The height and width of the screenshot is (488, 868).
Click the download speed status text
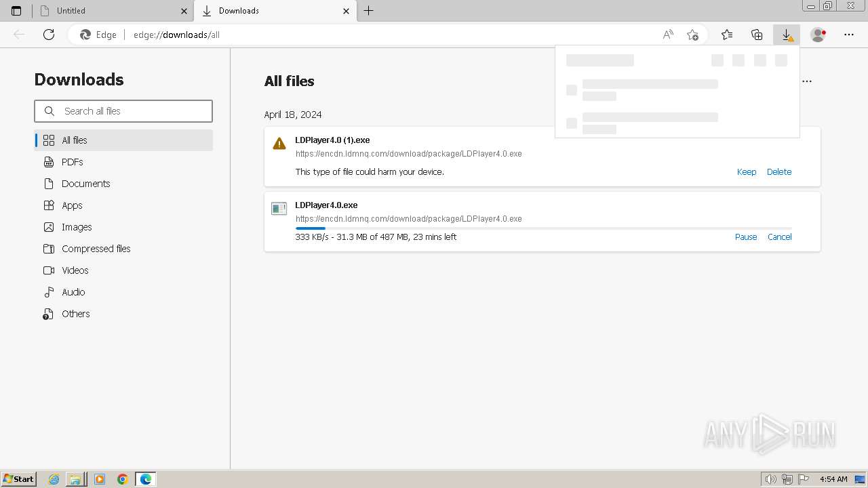pos(376,237)
